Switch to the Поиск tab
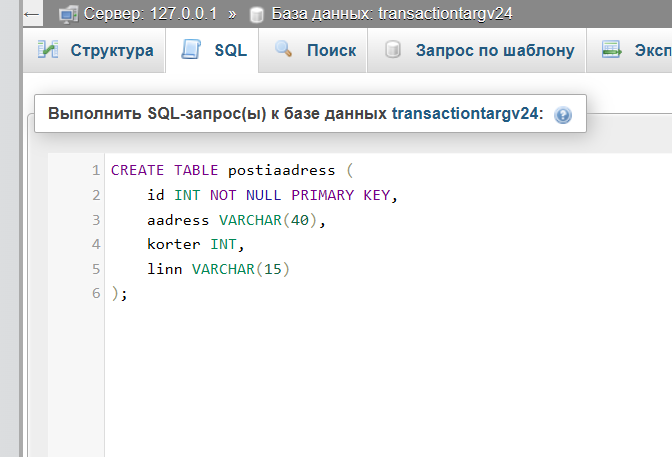Screen dimensions: 672x457 (x=314, y=50)
